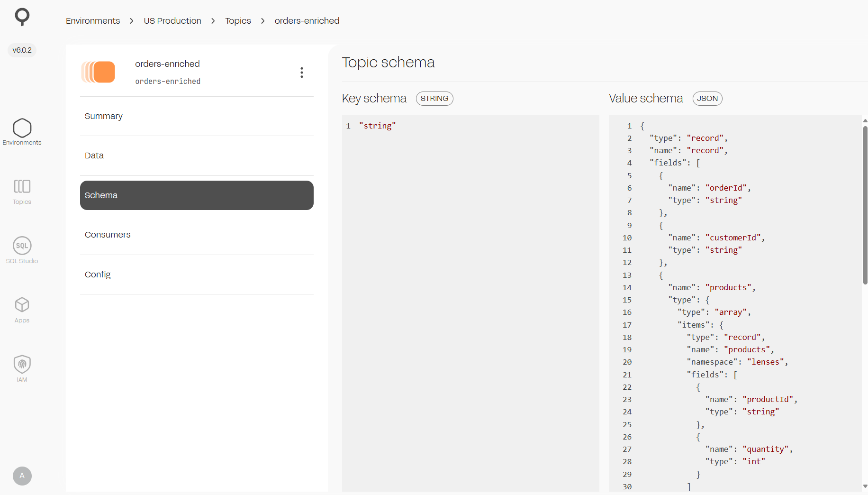868x495 pixels.
Task: Click the "int" type value
Action: [x=754, y=461]
